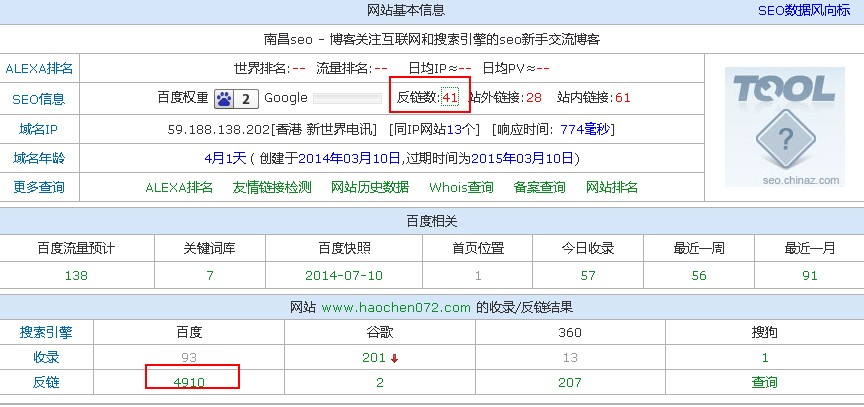Click the 反链 row label
The image size is (864, 407).
pyautogui.click(x=46, y=382)
